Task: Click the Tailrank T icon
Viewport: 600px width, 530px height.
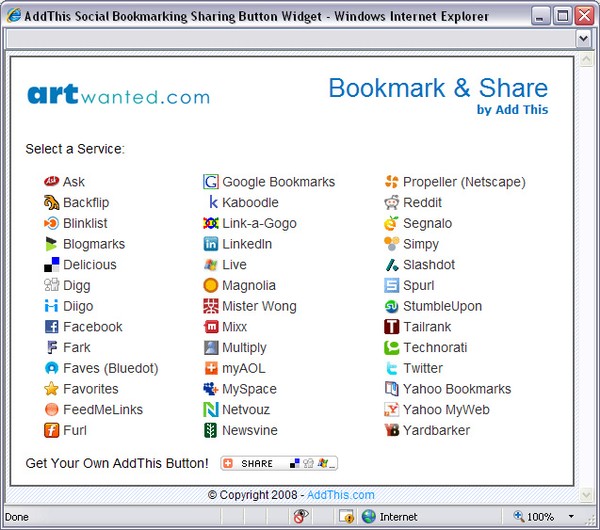Action: pos(391,326)
